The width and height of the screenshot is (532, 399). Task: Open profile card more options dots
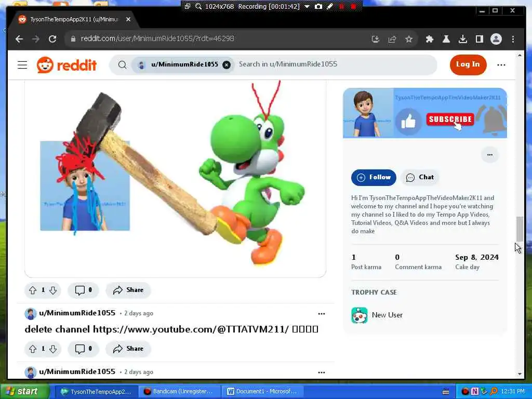pyautogui.click(x=489, y=155)
